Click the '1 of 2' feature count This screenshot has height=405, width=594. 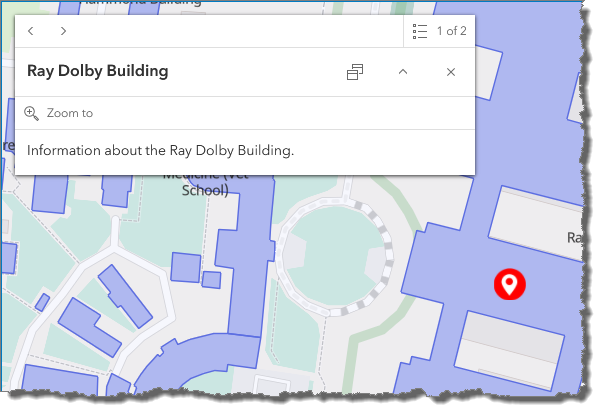coord(452,31)
